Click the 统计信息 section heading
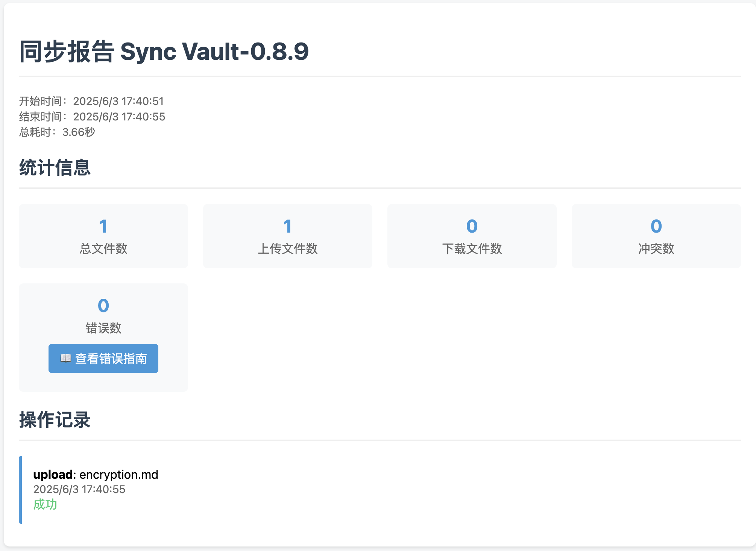 pyautogui.click(x=55, y=167)
